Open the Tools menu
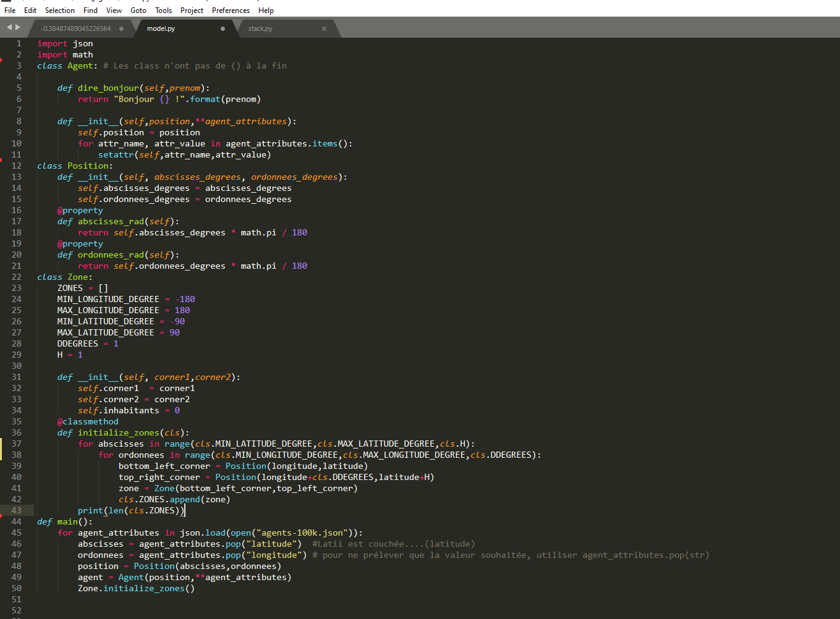 163,11
